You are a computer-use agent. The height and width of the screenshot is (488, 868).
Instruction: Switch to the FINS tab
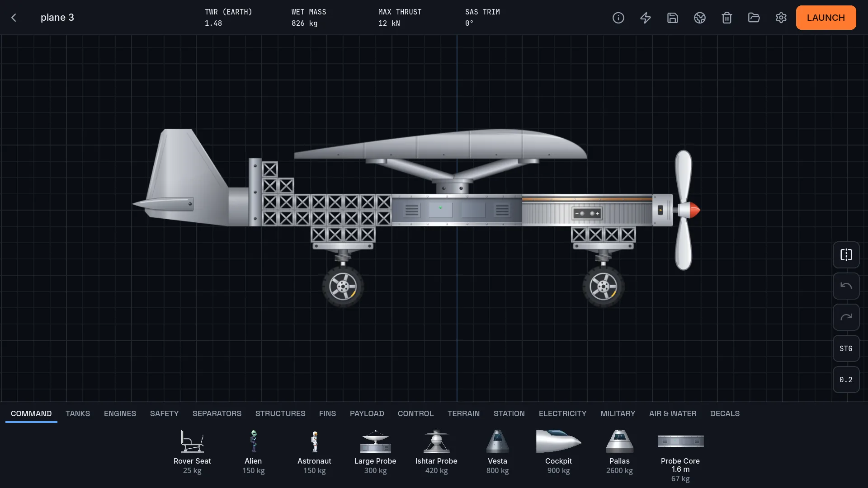click(327, 413)
